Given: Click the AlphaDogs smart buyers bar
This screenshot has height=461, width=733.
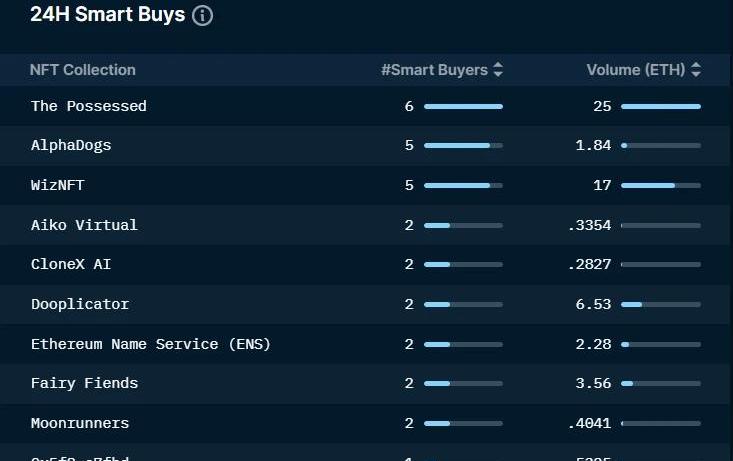Looking at the screenshot, I should point(463,145).
